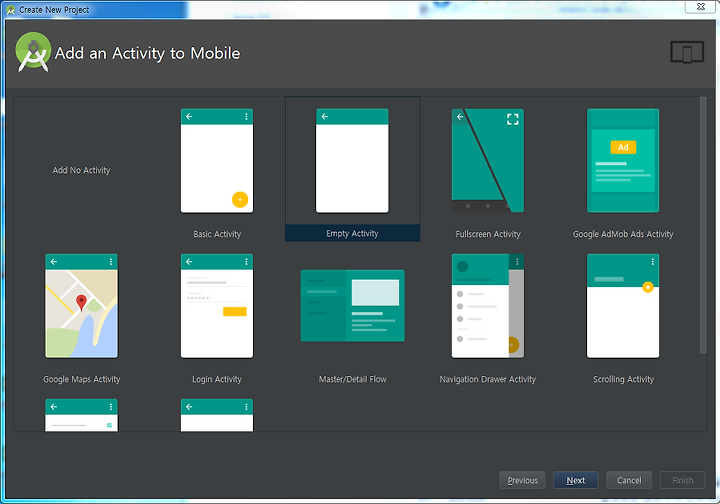Click the Fullscreen Activity label

click(x=488, y=234)
